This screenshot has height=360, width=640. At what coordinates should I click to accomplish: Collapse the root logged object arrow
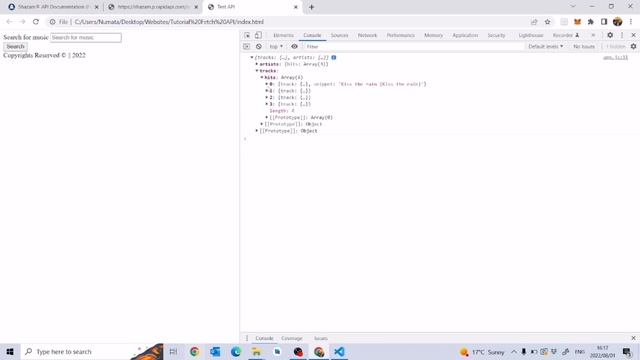tap(252, 58)
